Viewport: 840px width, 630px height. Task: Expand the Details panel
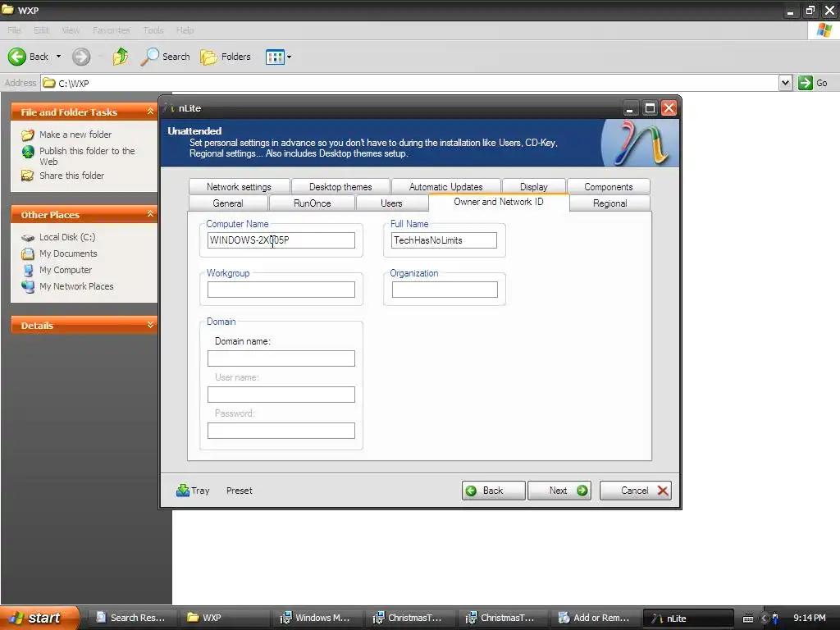[150, 325]
